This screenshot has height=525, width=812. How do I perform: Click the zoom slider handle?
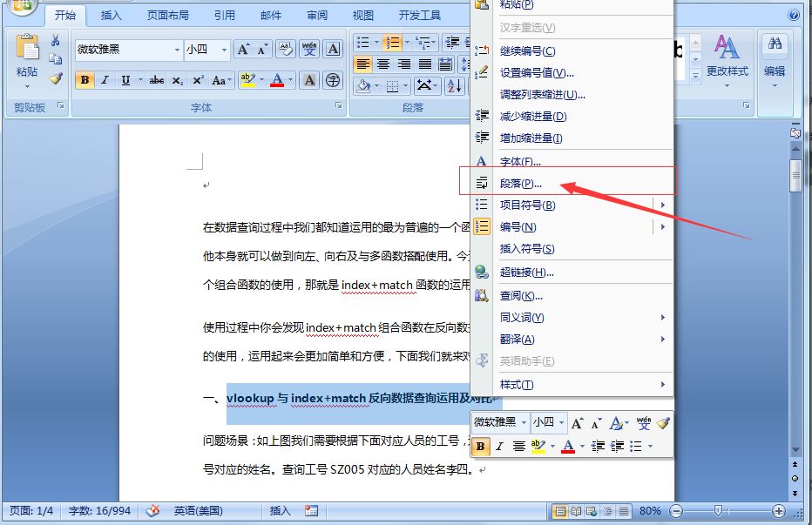(718, 511)
